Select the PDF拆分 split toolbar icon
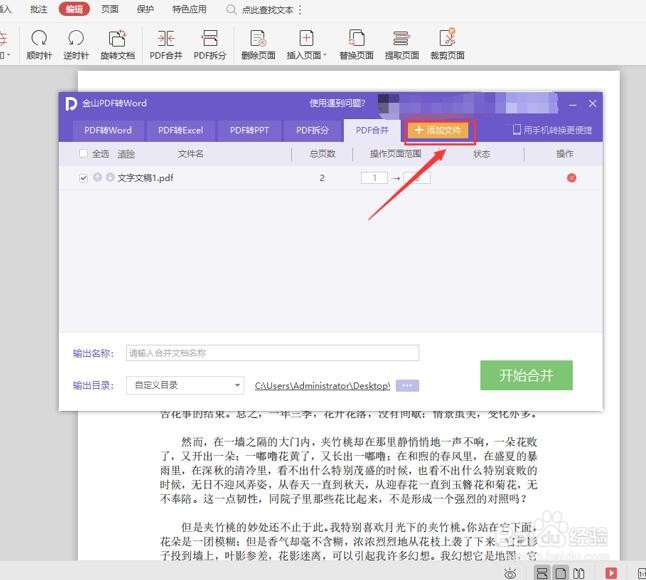 click(x=210, y=44)
